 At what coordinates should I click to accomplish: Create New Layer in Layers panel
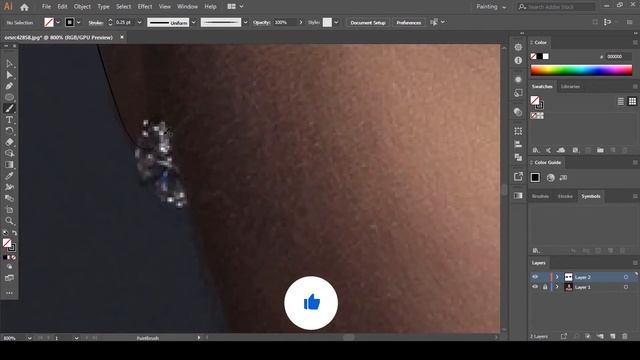[x=613, y=336]
